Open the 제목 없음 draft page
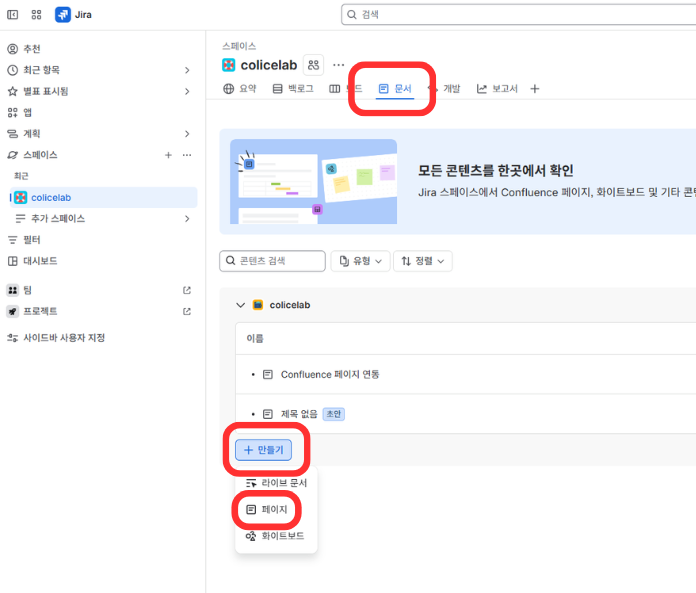This screenshot has width=696, height=593. pos(299,414)
